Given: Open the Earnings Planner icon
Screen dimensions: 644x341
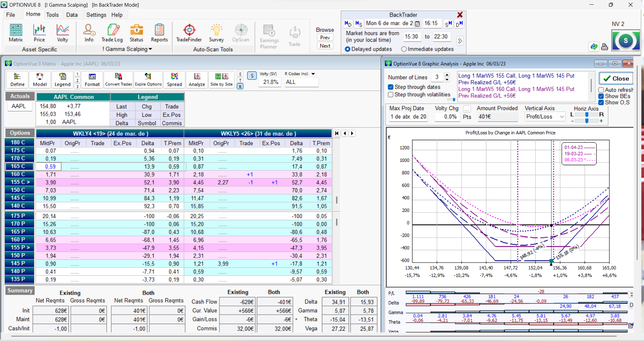Looking at the screenshot, I should tap(269, 37).
